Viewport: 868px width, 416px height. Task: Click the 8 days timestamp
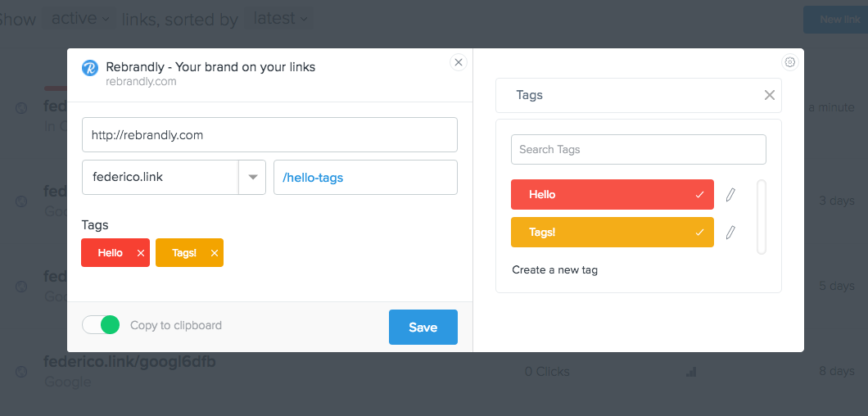click(x=836, y=371)
